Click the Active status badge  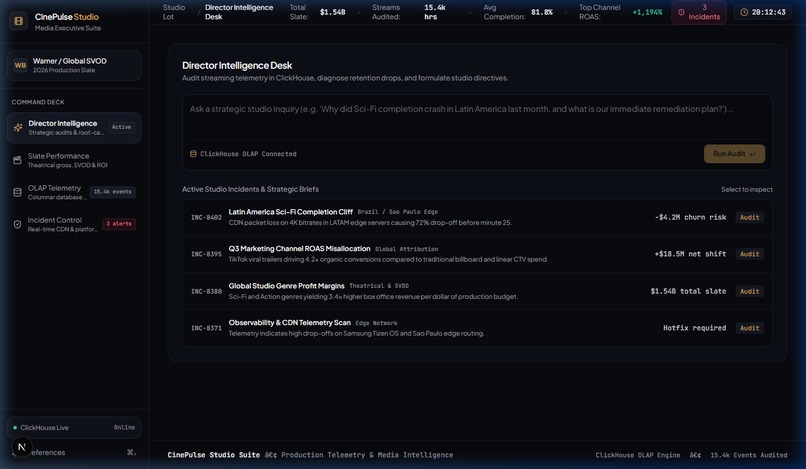(121, 127)
